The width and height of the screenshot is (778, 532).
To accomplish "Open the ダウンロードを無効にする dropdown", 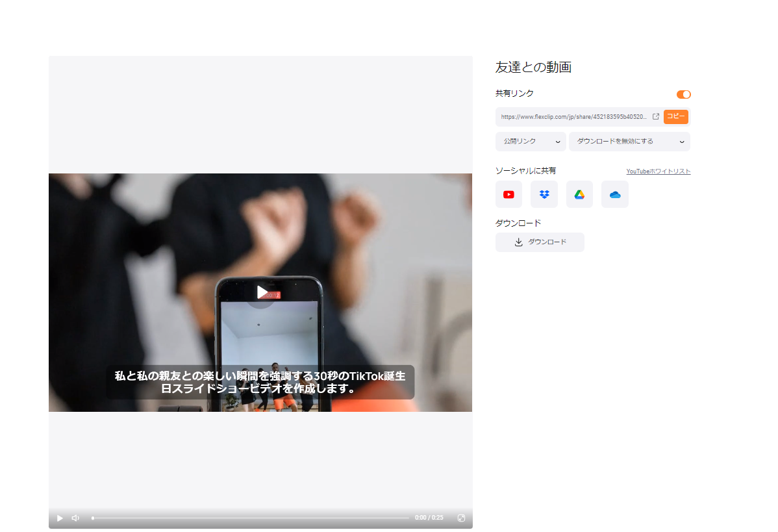I will (x=629, y=142).
